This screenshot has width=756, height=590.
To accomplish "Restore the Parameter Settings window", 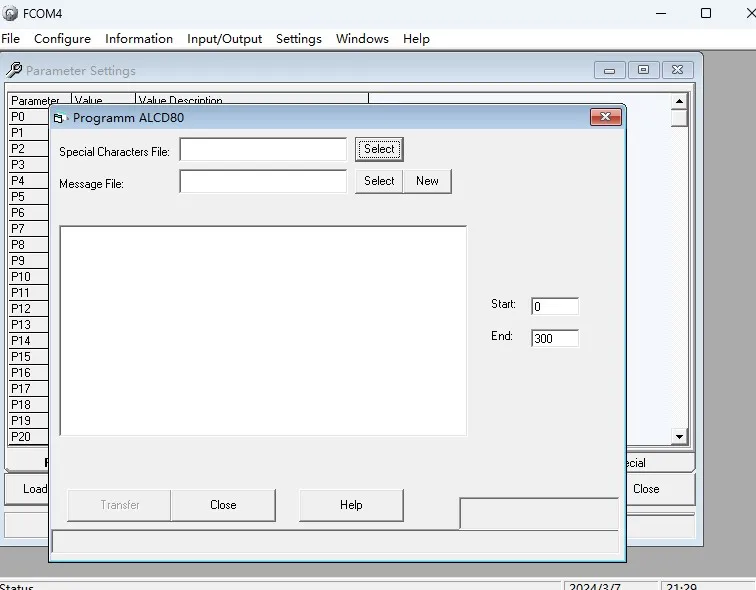I will (643, 70).
